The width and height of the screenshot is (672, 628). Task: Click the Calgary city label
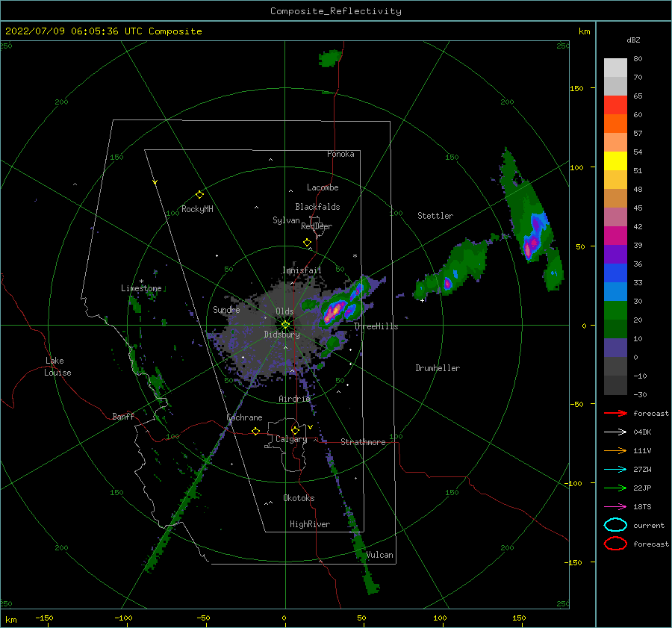[x=291, y=439]
